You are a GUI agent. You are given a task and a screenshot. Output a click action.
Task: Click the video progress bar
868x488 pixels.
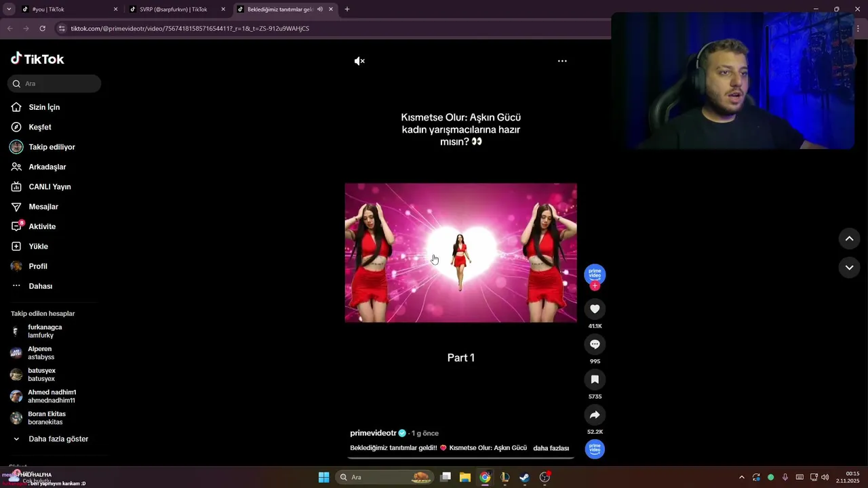(461, 458)
